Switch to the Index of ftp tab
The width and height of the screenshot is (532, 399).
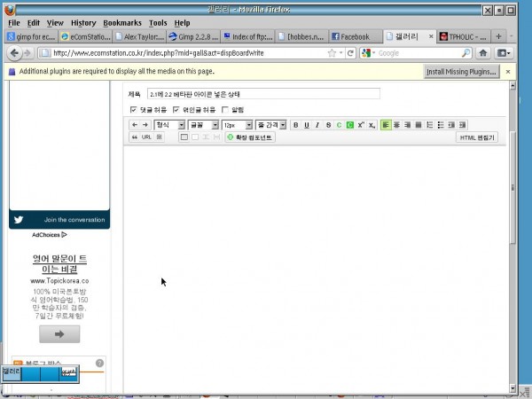[x=247, y=36]
